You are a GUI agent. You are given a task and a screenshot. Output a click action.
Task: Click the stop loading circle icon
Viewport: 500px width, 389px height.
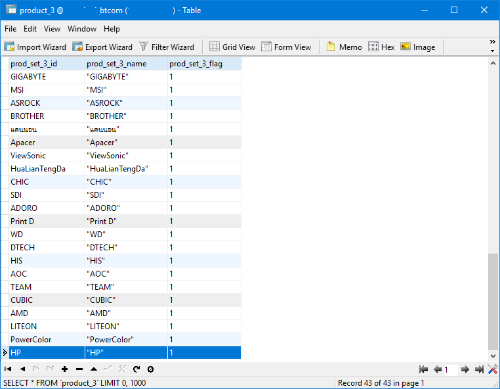pyautogui.click(x=151, y=369)
